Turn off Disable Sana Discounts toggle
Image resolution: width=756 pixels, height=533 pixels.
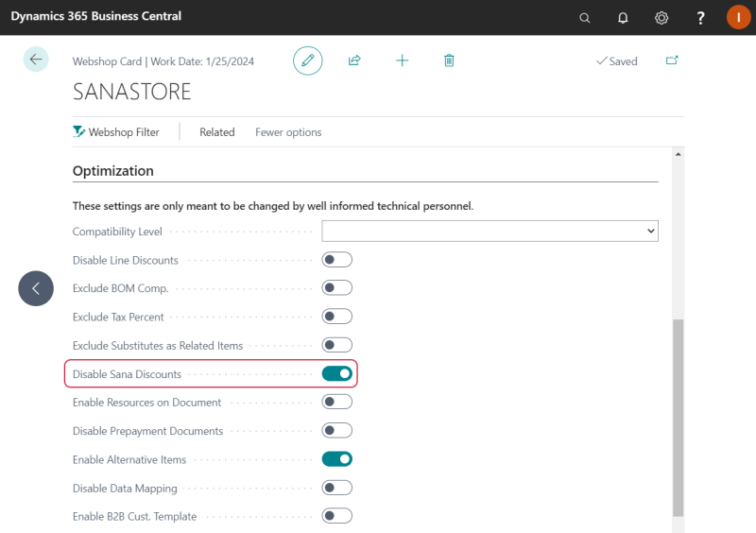(337, 374)
